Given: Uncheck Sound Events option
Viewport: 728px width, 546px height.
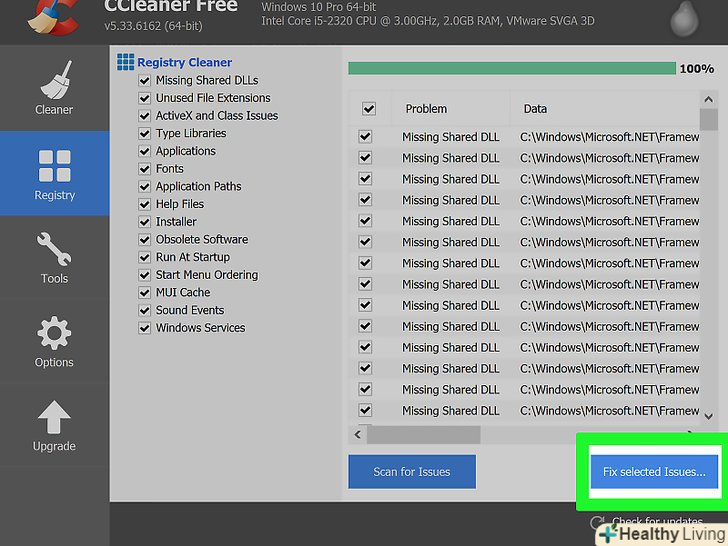Looking at the screenshot, I should coord(144,310).
